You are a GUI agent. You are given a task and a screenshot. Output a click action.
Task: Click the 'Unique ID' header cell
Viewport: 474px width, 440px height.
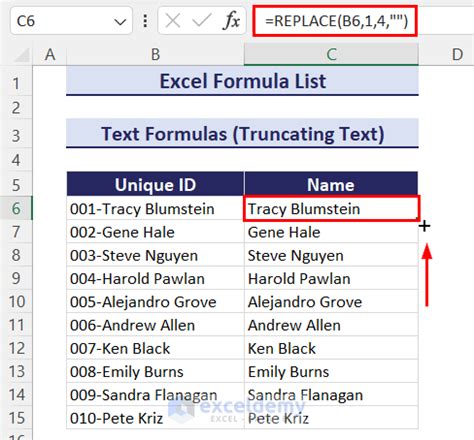tap(155, 184)
